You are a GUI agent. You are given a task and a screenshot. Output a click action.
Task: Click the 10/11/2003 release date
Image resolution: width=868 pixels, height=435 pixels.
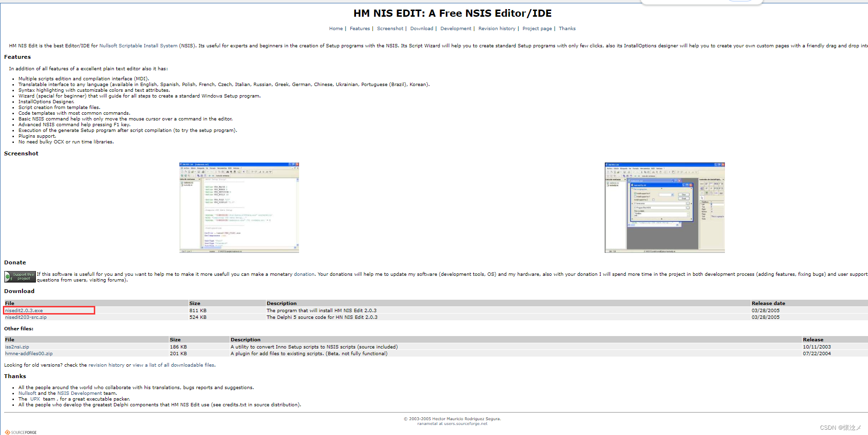click(x=817, y=347)
